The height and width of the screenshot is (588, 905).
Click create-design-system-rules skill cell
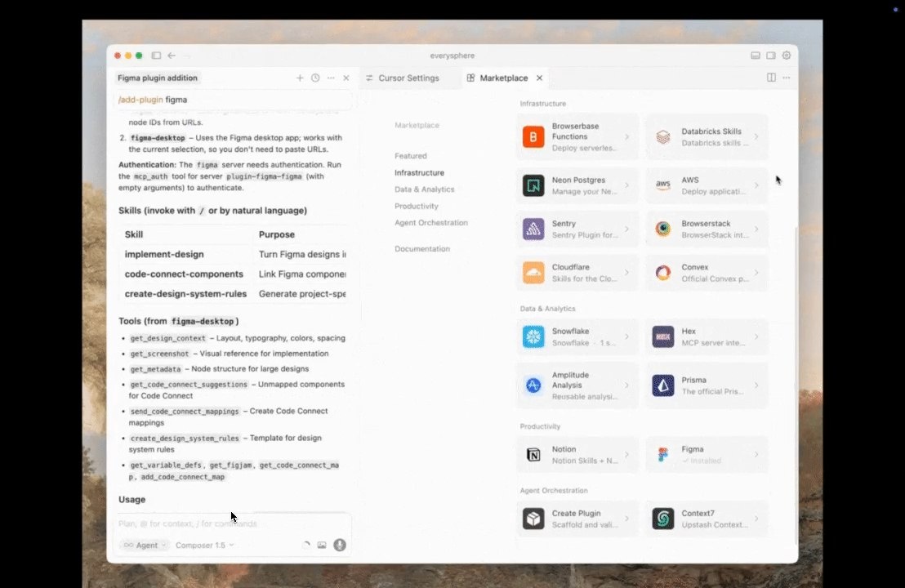tap(186, 294)
